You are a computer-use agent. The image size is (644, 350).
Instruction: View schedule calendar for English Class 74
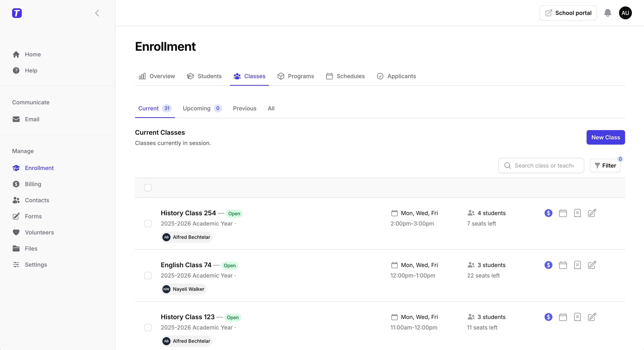[x=563, y=265]
